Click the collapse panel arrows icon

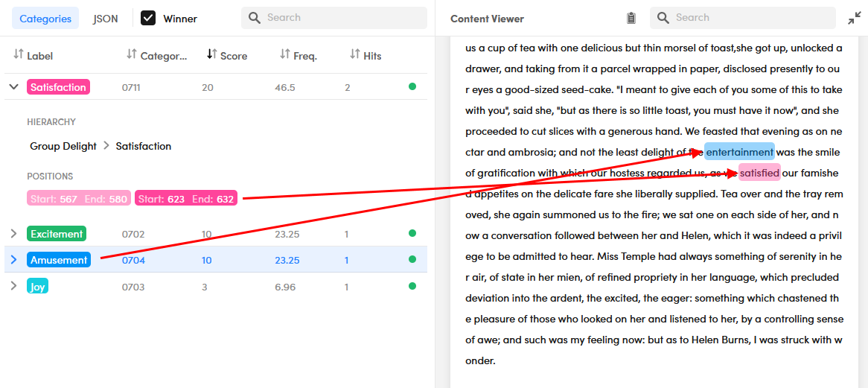[854, 19]
